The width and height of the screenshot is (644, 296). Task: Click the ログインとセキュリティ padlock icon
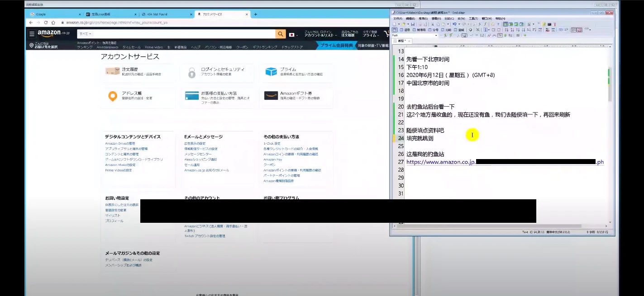tap(192, 72)
